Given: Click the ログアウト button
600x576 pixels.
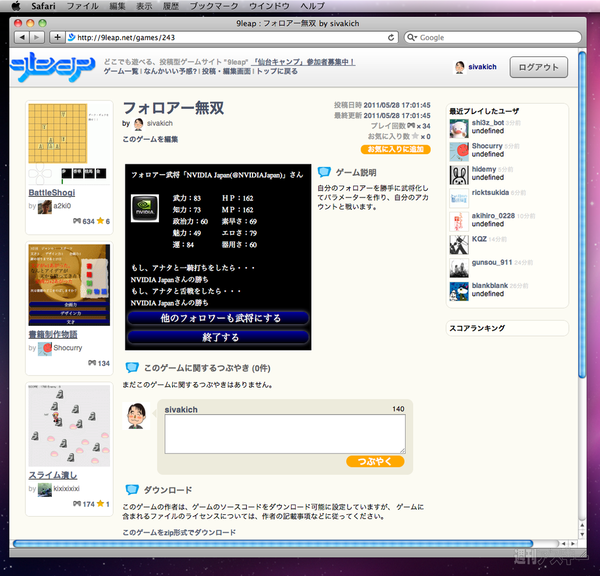Looking at the screenshot, I should (x=538, y=67).
